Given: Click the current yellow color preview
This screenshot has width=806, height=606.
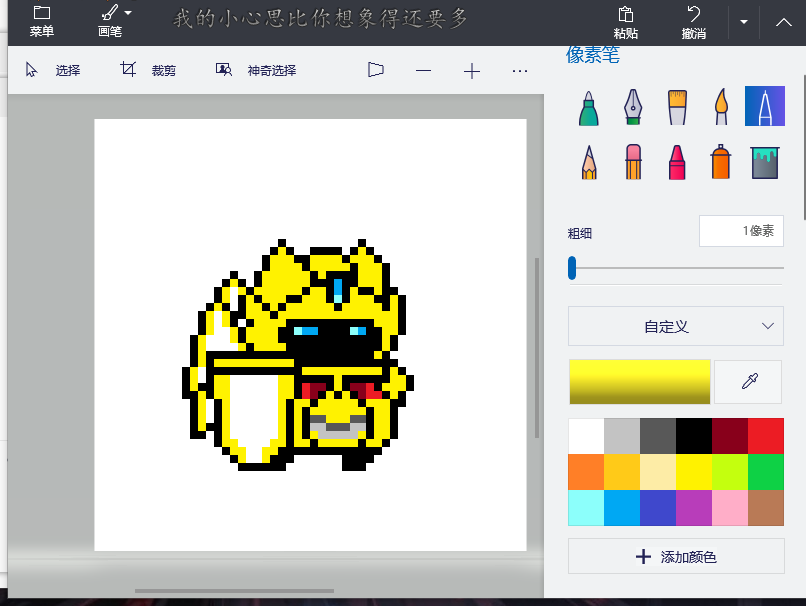Looking at the screenshot, I should pos(640,382).
